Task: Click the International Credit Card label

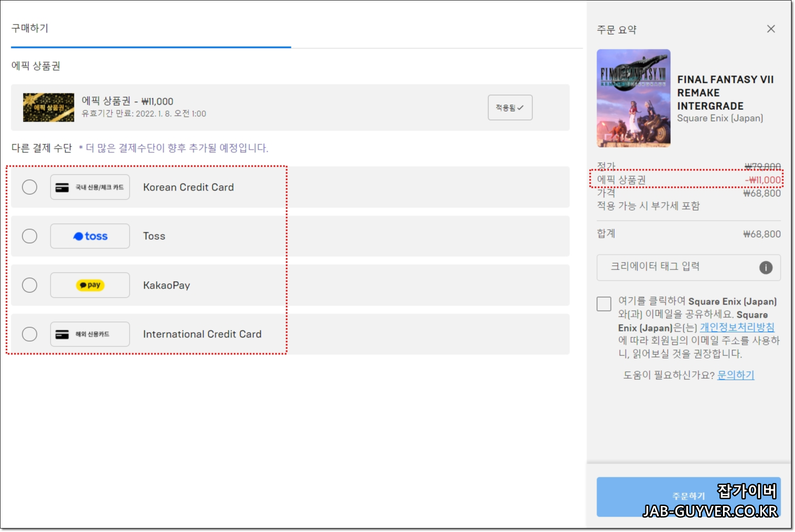Action: [x=202, y=334]
